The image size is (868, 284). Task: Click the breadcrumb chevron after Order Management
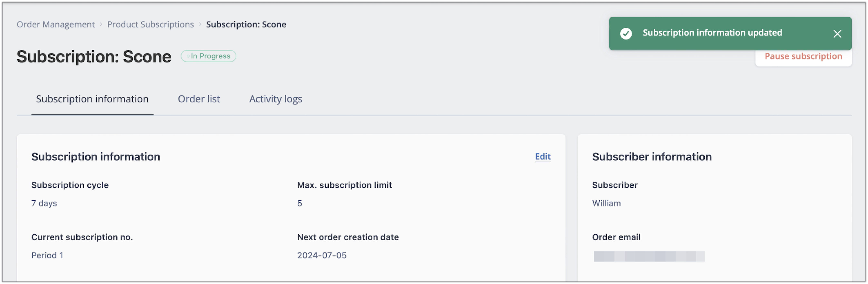(101, 25)
